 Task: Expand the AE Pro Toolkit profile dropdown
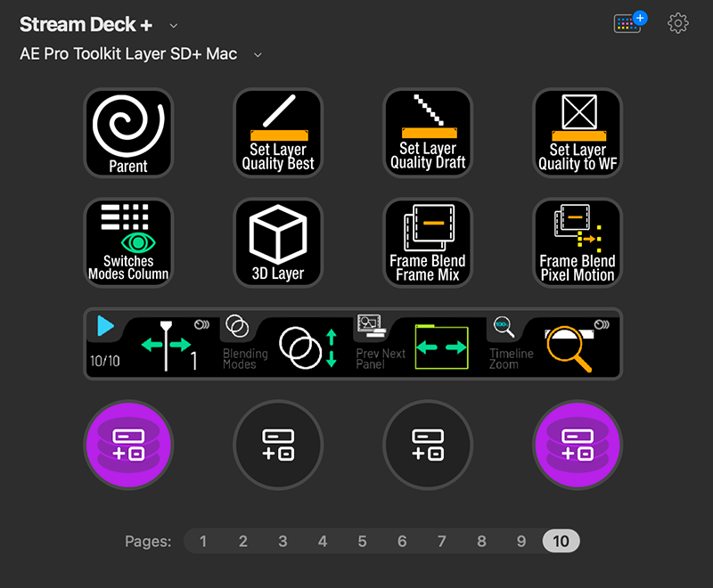point(258,55)
